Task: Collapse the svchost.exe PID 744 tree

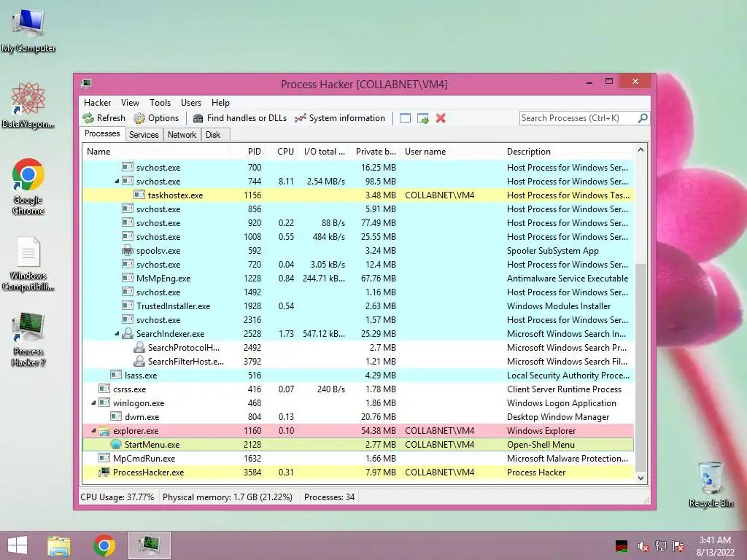Action: click(117, 181)
